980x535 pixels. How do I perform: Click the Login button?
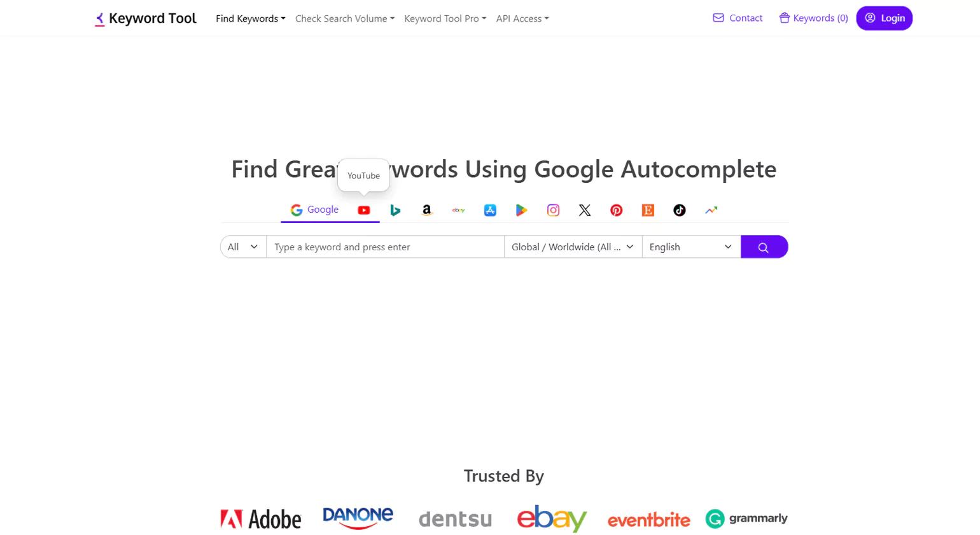coord(884,18)
